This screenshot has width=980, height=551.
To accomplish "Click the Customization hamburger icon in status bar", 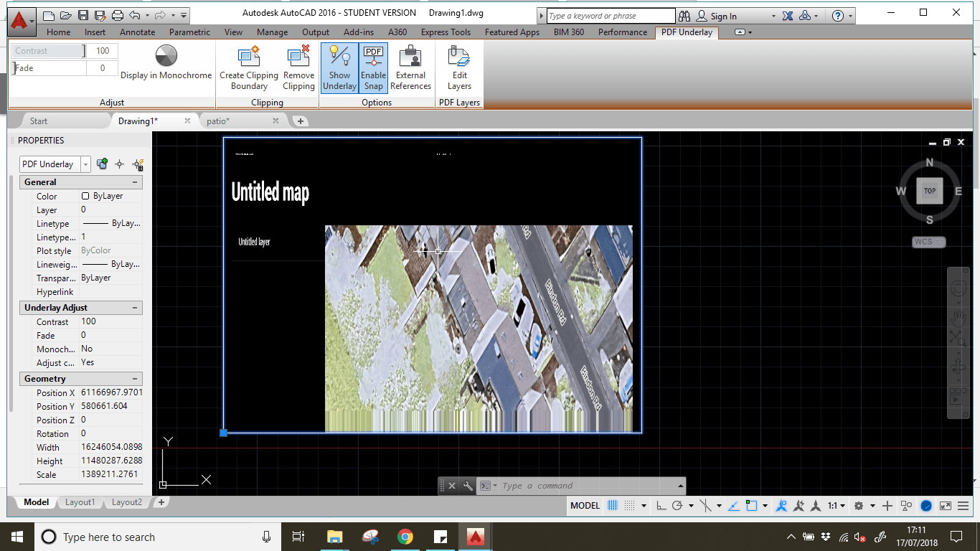I will pyautogui.click(x=963, y=506).
